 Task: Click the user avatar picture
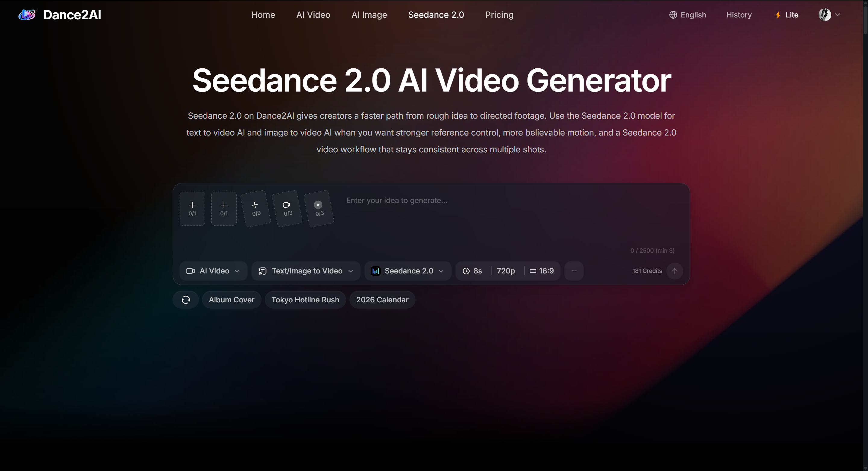tap(825, 15)
